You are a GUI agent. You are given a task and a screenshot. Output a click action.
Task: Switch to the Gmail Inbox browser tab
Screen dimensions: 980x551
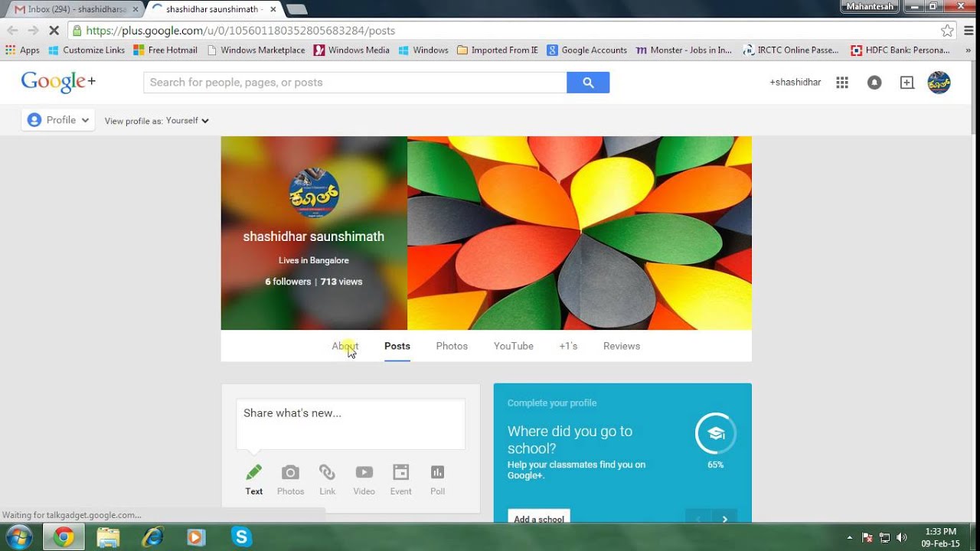click(x=73, y=9)
